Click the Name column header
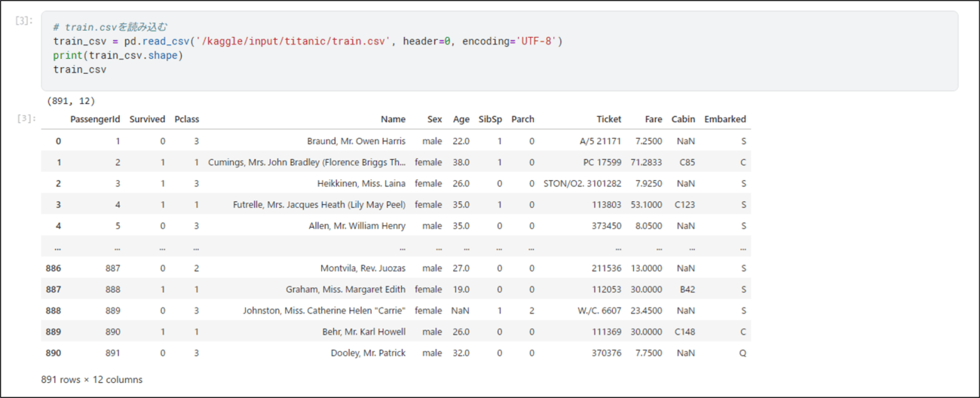This screenshot has width=980, height=398. coord(393,119)
